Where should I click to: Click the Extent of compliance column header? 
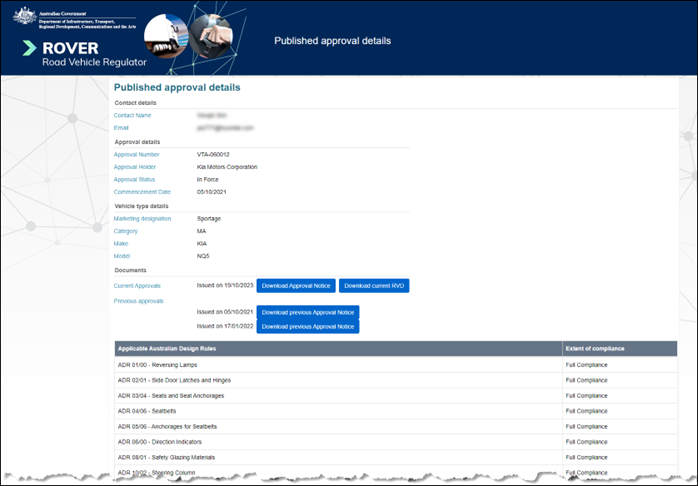595,348
